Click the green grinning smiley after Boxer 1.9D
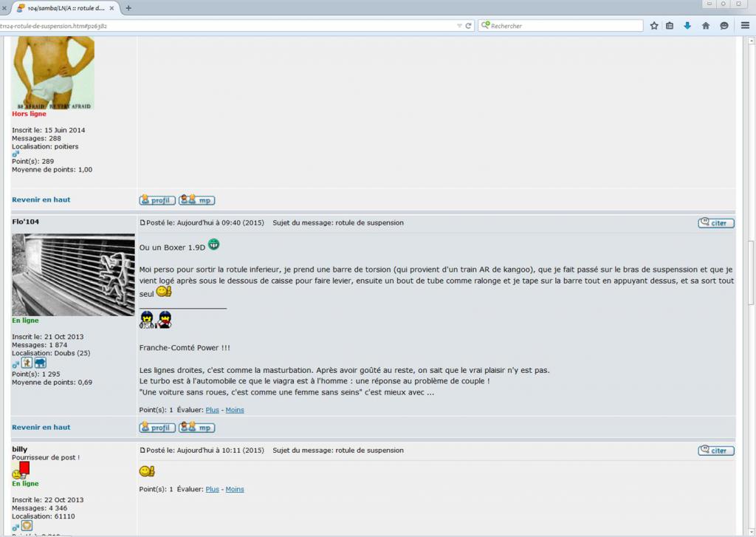 point(213,244)
